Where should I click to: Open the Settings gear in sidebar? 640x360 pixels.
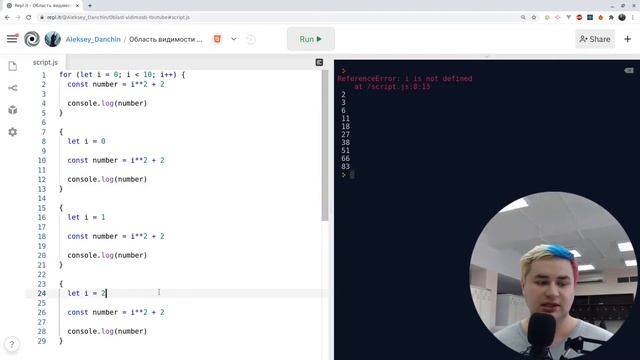tap(13, 132)
